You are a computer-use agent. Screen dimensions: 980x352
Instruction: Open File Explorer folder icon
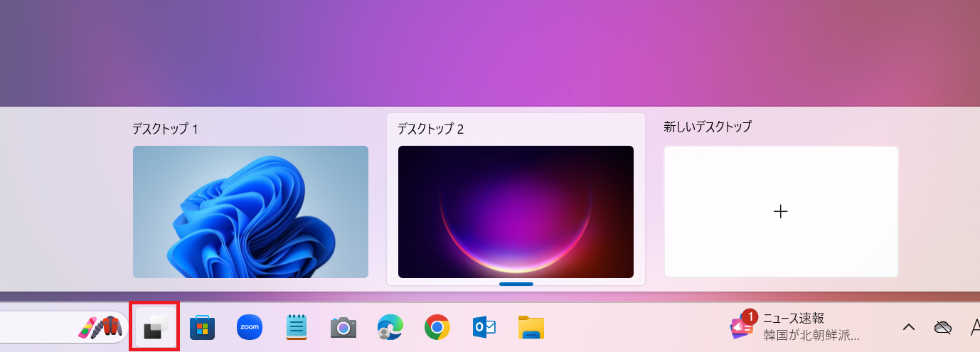[531, 327]
